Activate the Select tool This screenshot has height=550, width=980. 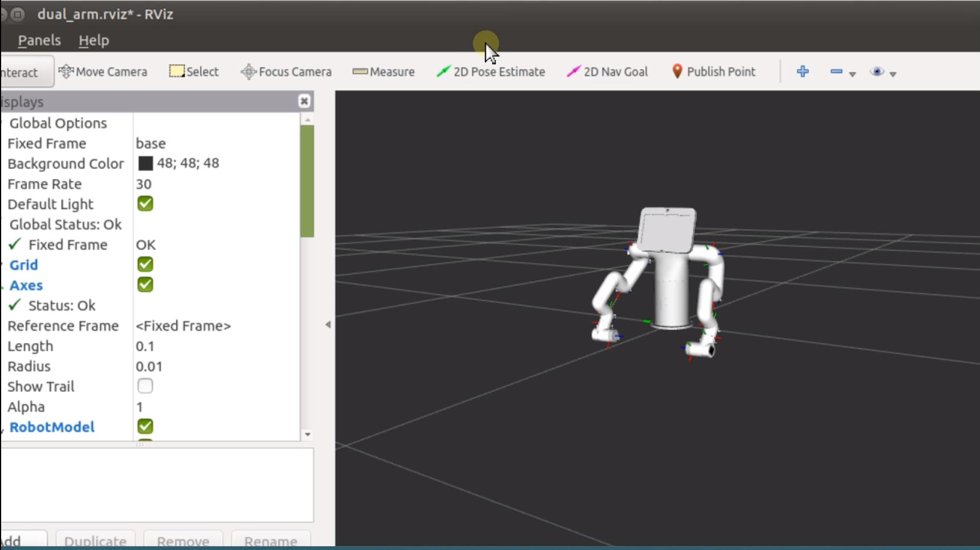(x=194, y=72)
